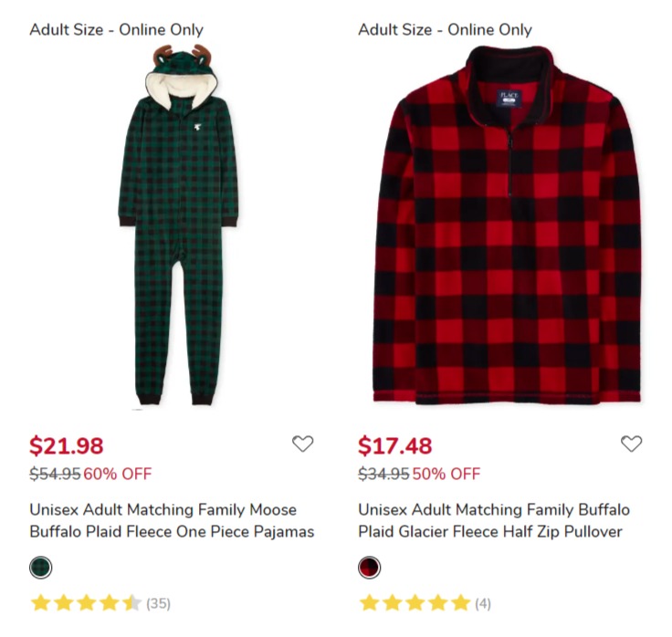Click the $17.48 sale price

click(x=394, y=445)
